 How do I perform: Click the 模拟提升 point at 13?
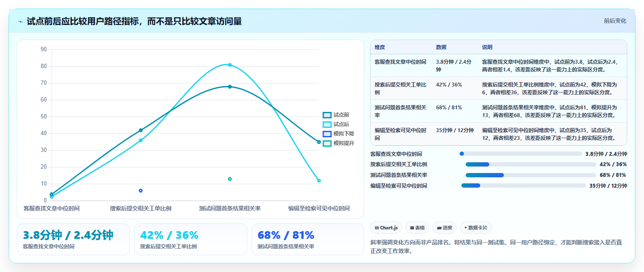pos(230,179)
